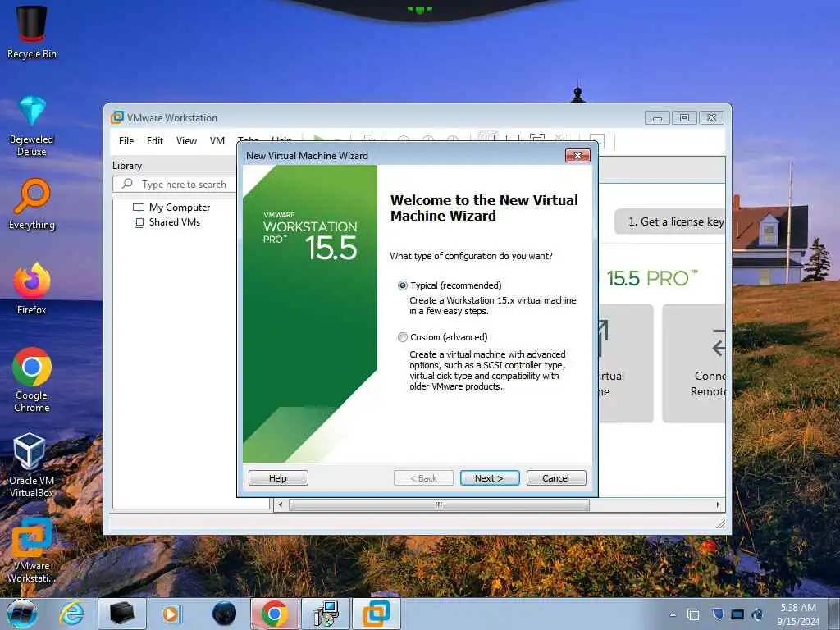The image size is (840, 630).
Task: Click the greyed-out Back button
Action: click(423, 478)
